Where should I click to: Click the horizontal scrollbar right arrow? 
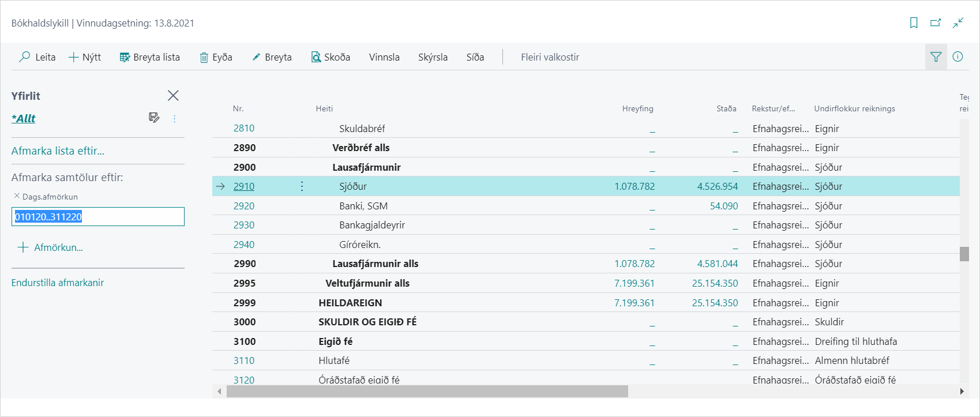pyautogui.click(x=962, y=392)
